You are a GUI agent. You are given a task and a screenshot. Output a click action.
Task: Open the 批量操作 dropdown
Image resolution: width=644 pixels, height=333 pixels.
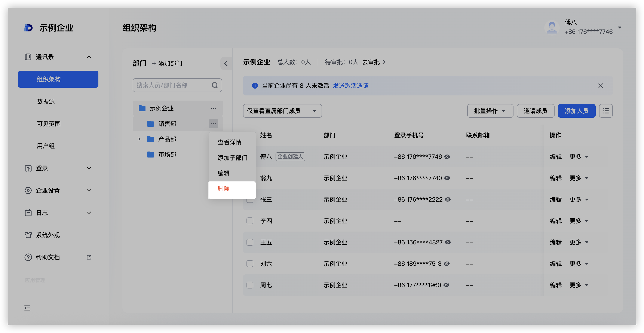click(x=490, y=111)
